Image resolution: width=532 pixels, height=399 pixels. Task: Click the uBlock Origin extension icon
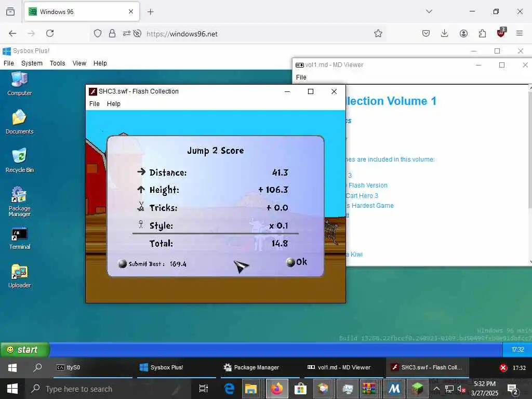501,33
